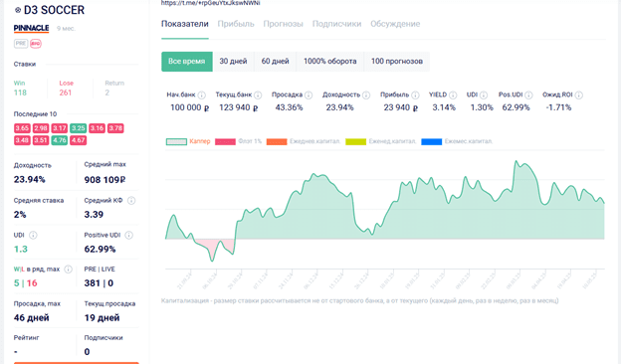Toggle Флэт 1% series in legend
This screenshot has width=621, height=364.
(239, 141)
